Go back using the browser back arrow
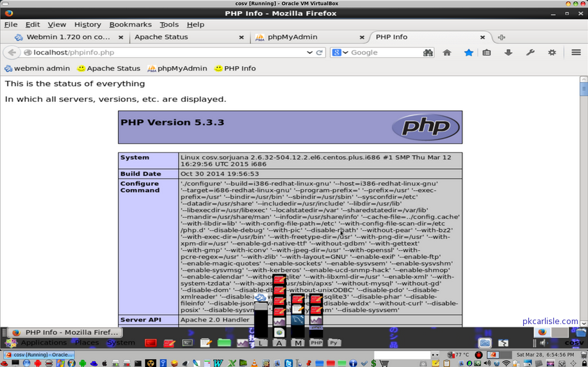The height and width of the screenshot is (367, 588). 12,53
